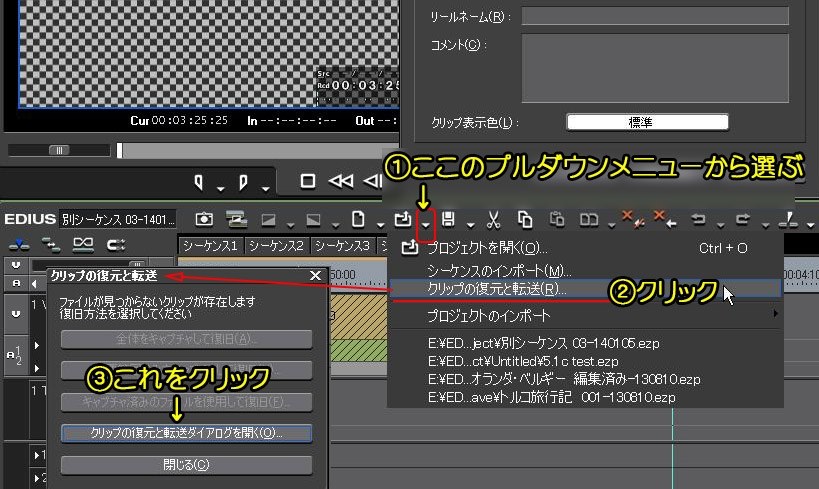
Task: Click クリップの復元と転送ダイアログを開く(O)... button
Action: coord(186,433)
